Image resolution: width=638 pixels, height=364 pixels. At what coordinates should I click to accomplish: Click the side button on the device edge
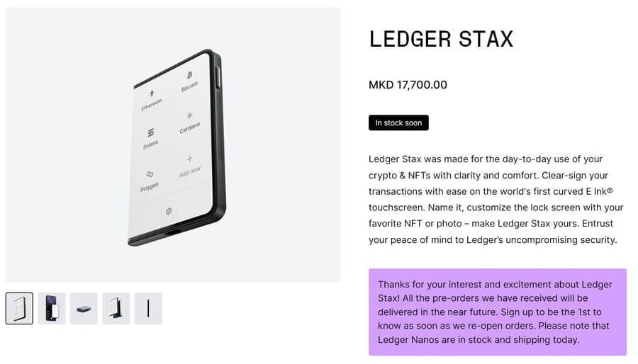[x=217, y=76]
